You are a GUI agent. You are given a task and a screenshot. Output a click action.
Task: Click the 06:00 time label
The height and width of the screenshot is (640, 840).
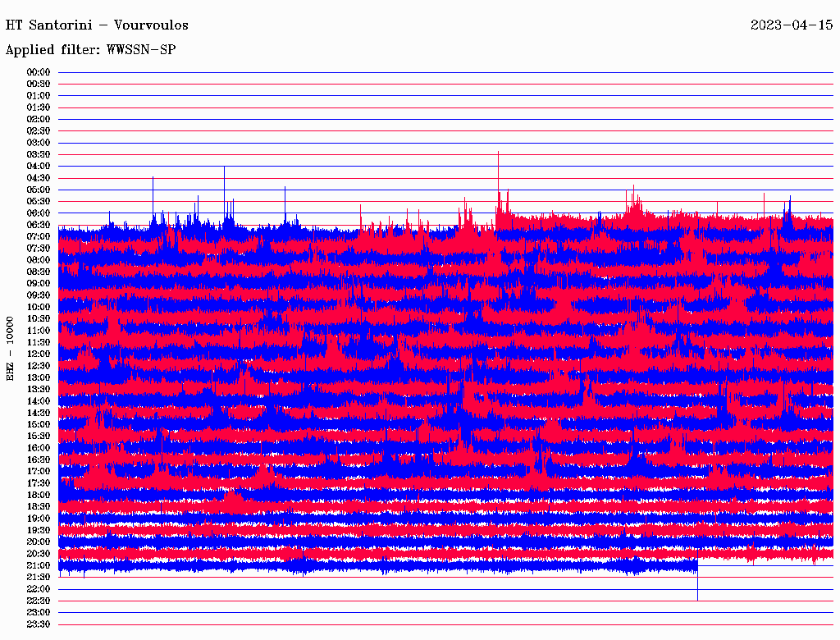39,213
